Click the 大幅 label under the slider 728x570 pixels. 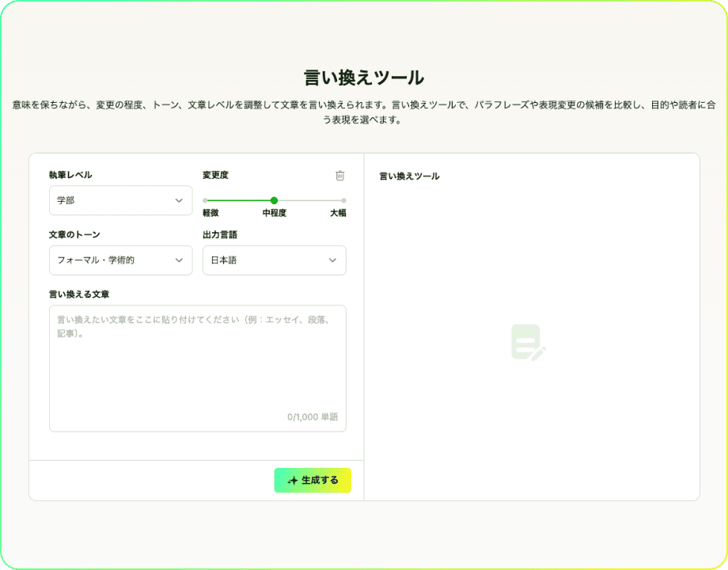pyautogui.click(x=338, y=213)
